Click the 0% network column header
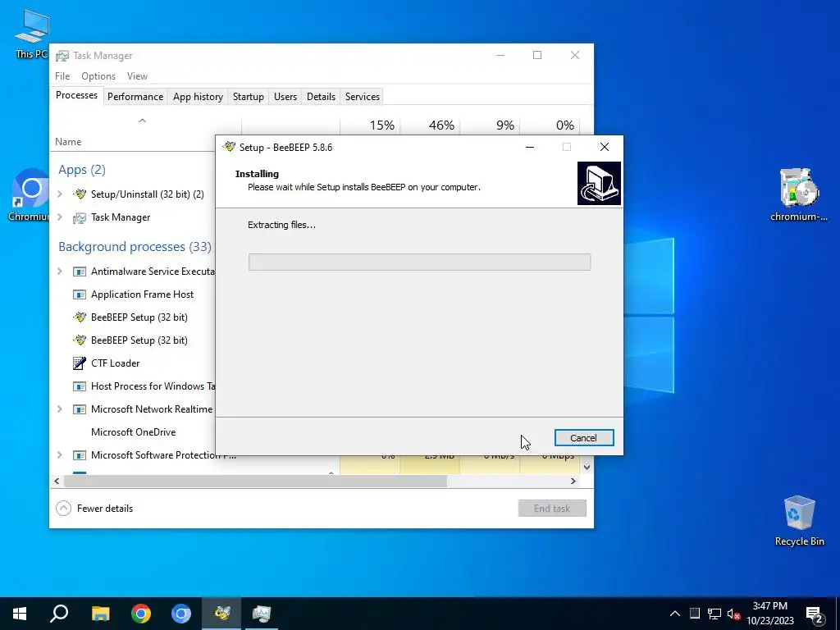The width and height of the screenshot is (840, 630). tap(564, 125)
